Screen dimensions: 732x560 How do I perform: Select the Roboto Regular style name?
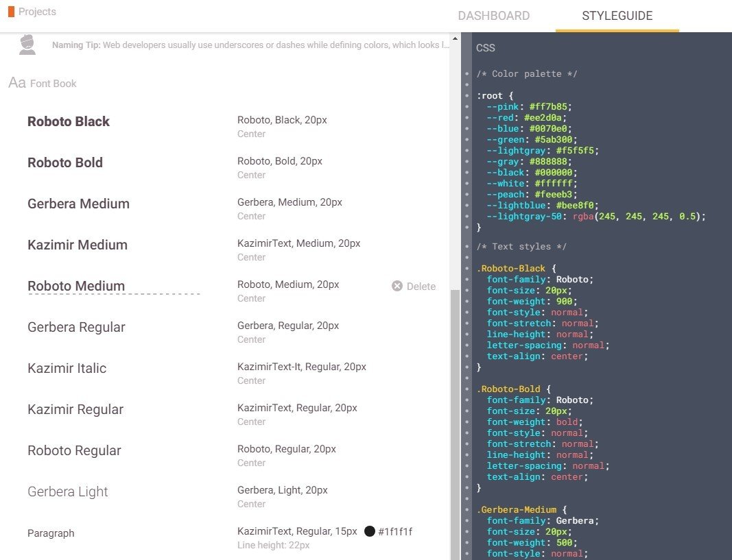(x=74, y=450)
